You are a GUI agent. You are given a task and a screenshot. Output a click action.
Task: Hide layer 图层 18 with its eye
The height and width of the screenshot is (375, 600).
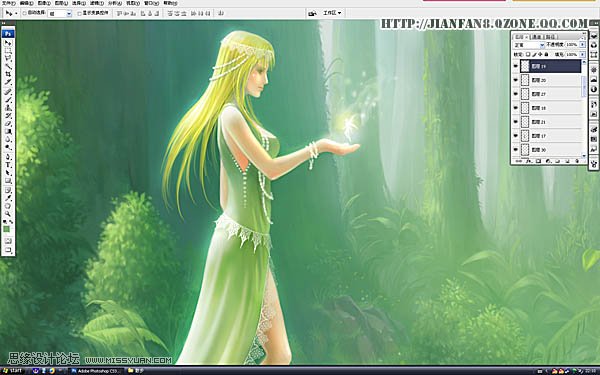tap(515, 108)
